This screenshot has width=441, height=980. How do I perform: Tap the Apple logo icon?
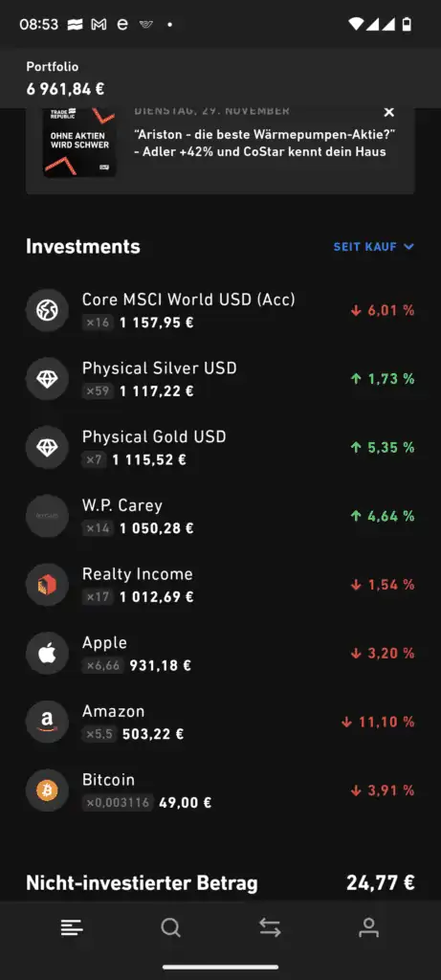click(47, 654)
